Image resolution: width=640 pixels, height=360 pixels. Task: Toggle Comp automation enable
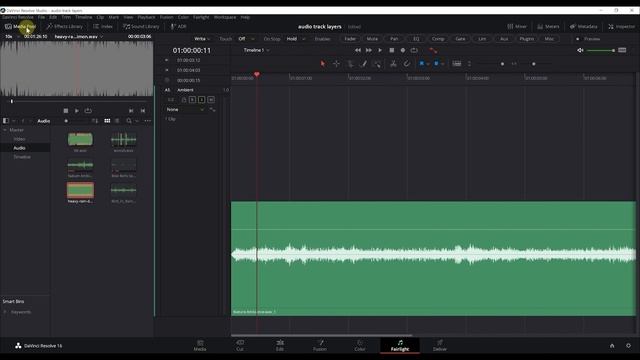click(x=438, y=39)
